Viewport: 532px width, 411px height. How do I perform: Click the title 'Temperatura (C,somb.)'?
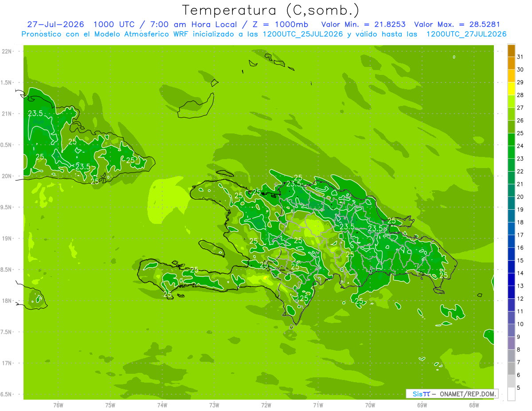(x=270, y=10)
